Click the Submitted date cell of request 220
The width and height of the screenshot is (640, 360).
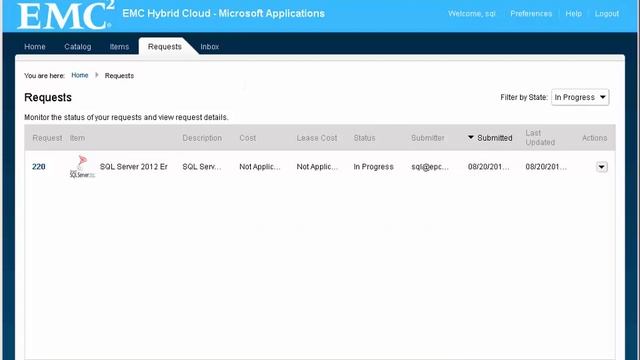pos(489,167)
